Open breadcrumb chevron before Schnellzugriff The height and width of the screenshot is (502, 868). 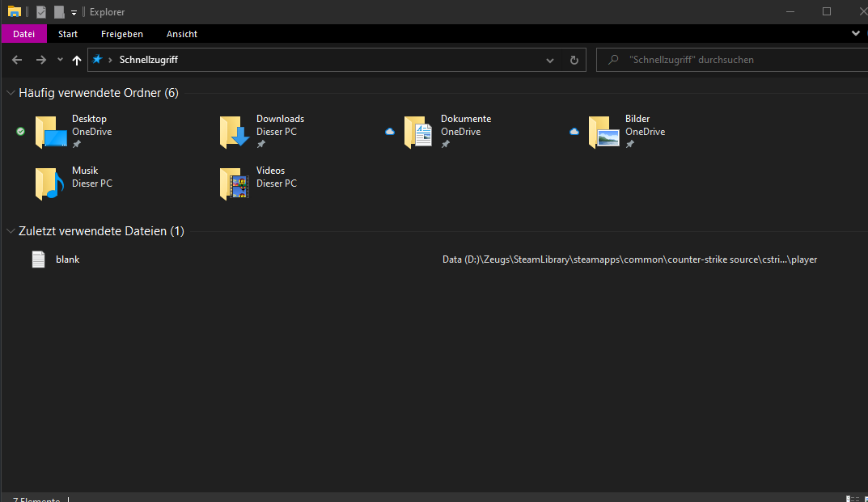coord(110,60)
